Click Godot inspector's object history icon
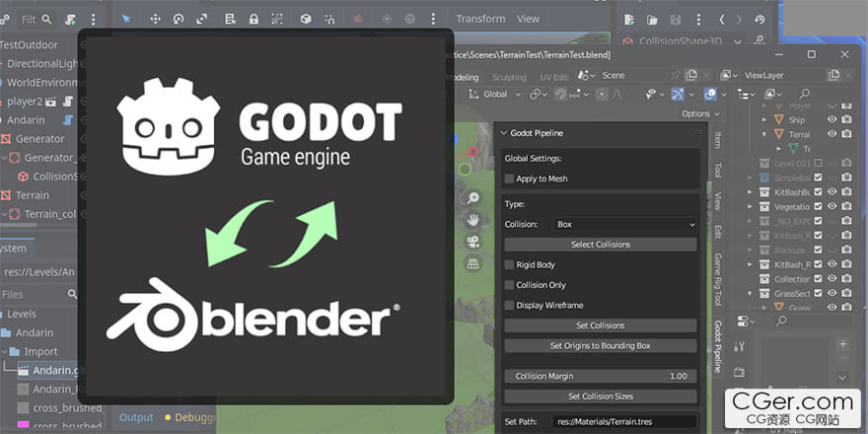The image size is (868, 434). [x=759, y=20]
